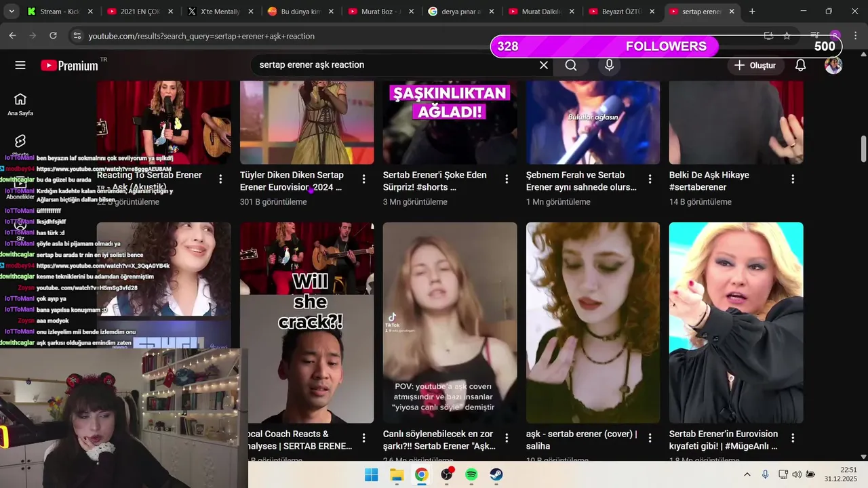Check network status in system tray
The width and height of the screenshot is (868, 488).
[783, 474]
